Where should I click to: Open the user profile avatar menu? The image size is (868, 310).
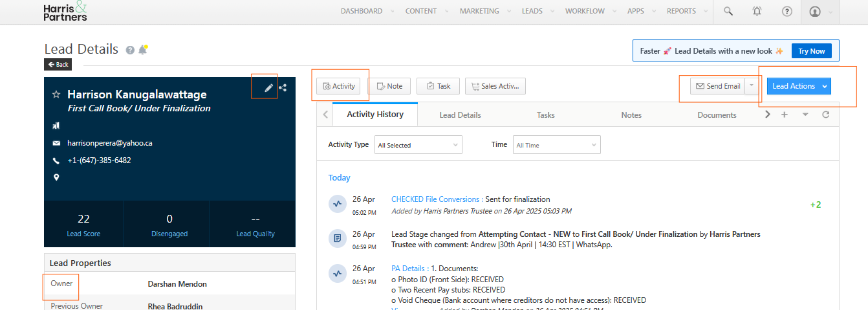(814, 11)
